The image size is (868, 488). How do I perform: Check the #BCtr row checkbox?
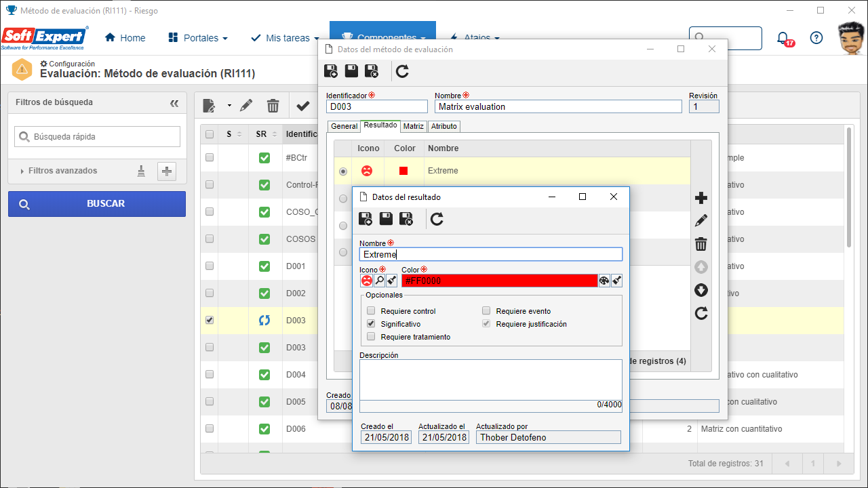(210, 157)
